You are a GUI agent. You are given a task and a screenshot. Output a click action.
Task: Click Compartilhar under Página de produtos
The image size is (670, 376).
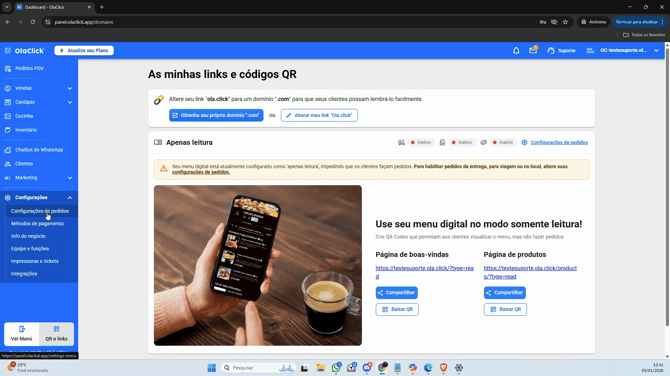click(505, 293)
